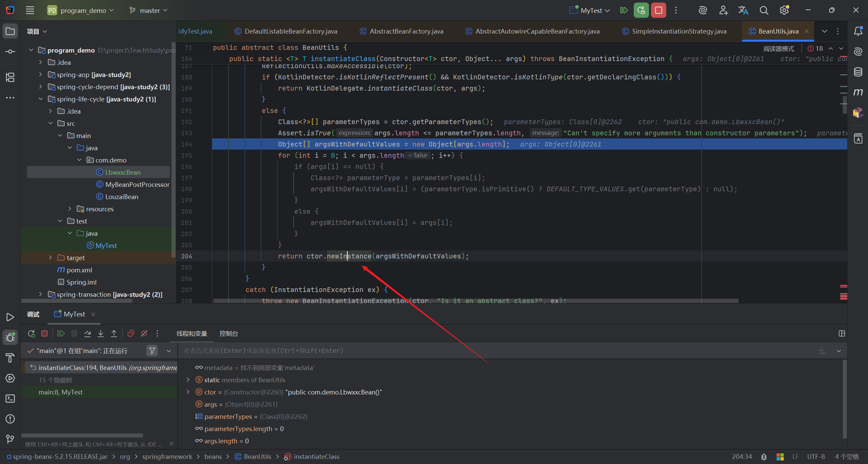Click Step Out debug icon

[x=114, y=334]
